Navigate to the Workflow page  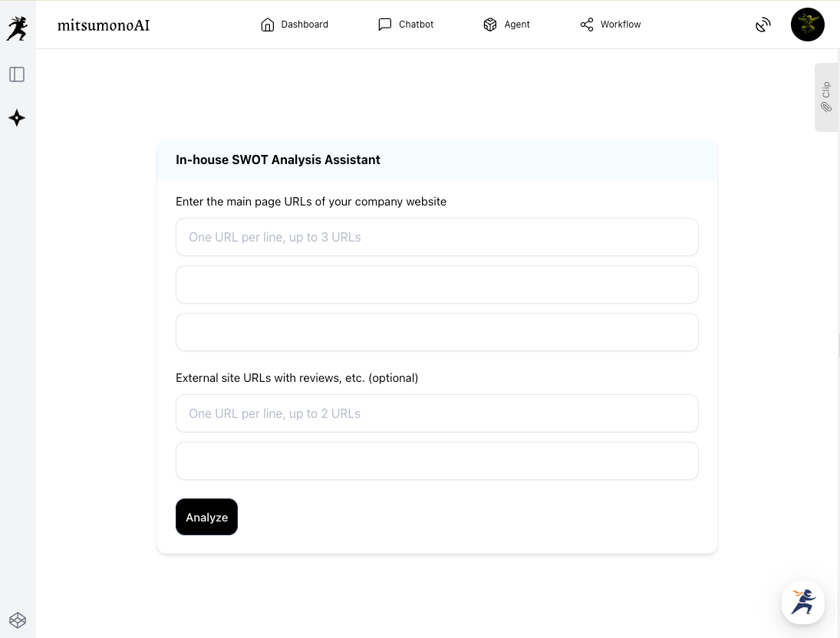pyautogui.click(x=611, y=25)
